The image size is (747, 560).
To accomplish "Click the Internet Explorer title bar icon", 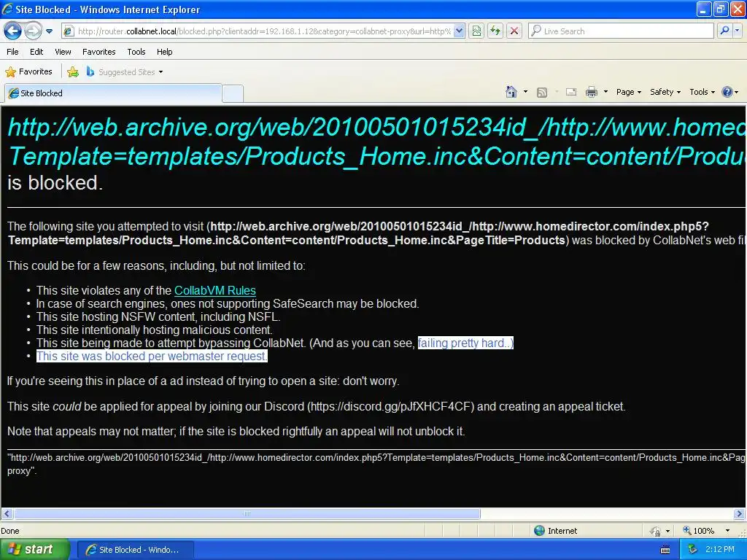I will [x=7, y=9].
